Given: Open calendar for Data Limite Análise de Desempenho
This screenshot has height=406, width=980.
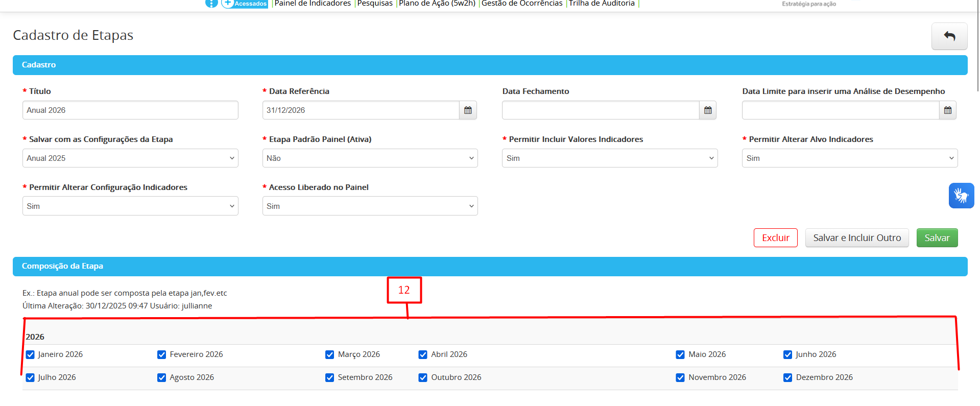Looking at the screenshot, I should coord(948,110).
